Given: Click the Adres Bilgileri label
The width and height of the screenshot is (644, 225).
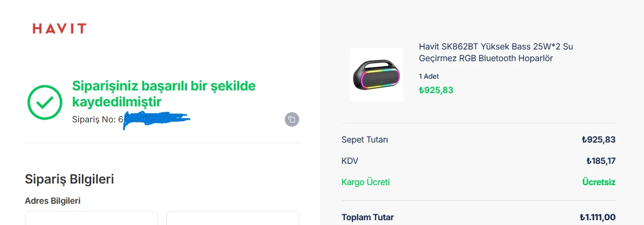Looking at the screenshot, I should [53, 201].
